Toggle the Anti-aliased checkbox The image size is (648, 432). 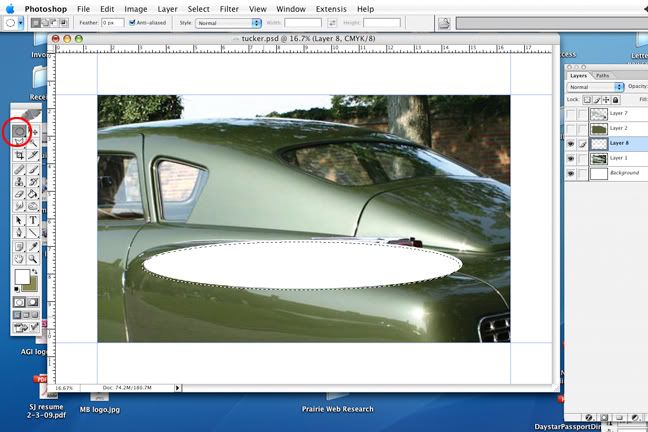133,22
